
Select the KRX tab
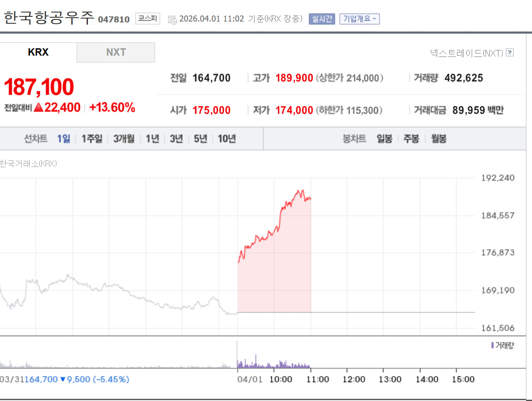tap(38, 52)
